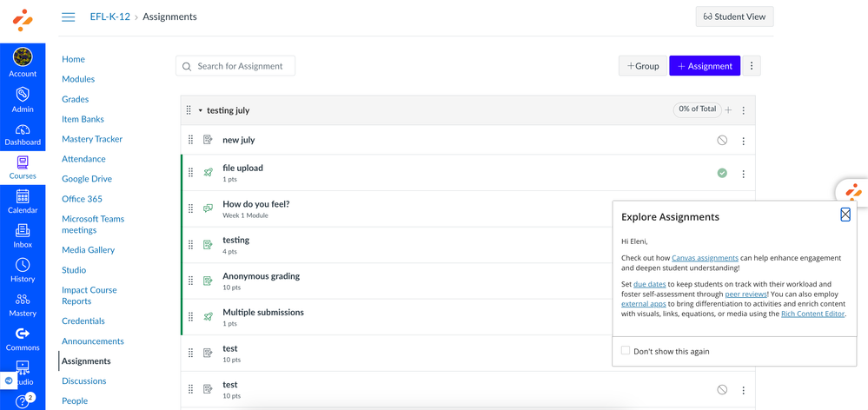Viewport: 868px width, 410px height.
Task: Open options menu for new july assignment
Action: [743, 141]
